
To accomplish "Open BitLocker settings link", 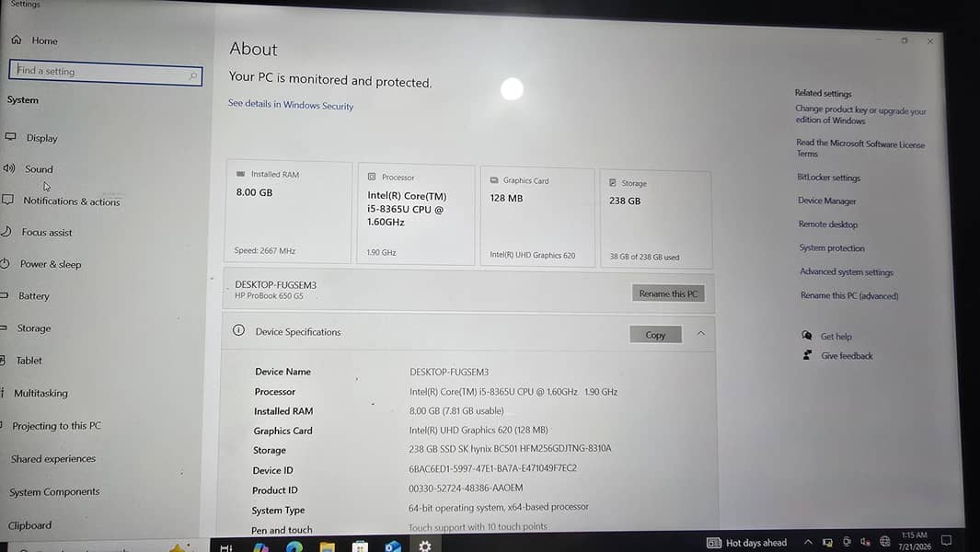I will (829, 178).
